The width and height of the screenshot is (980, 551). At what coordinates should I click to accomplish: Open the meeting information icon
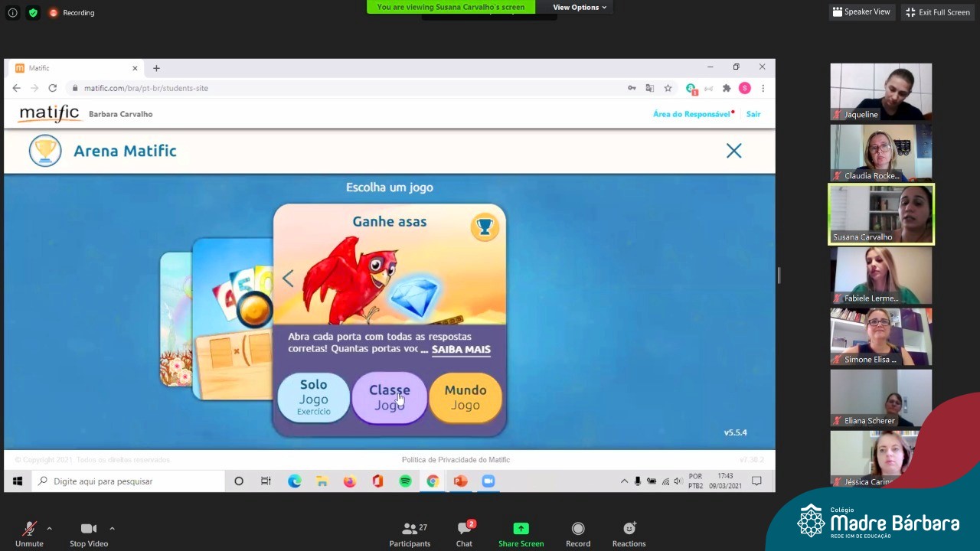12,12
